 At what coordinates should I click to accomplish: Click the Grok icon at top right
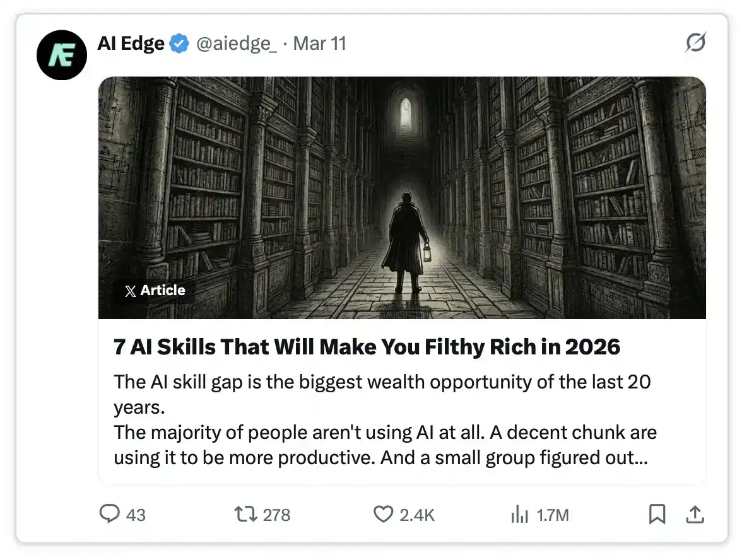click(695, 44)
